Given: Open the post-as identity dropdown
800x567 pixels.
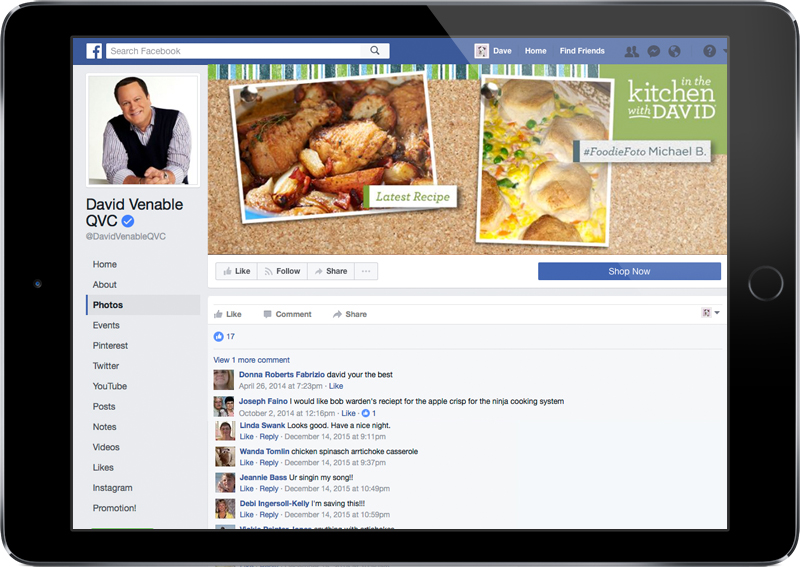Looking at the screenshot, I should pos(711,312).
